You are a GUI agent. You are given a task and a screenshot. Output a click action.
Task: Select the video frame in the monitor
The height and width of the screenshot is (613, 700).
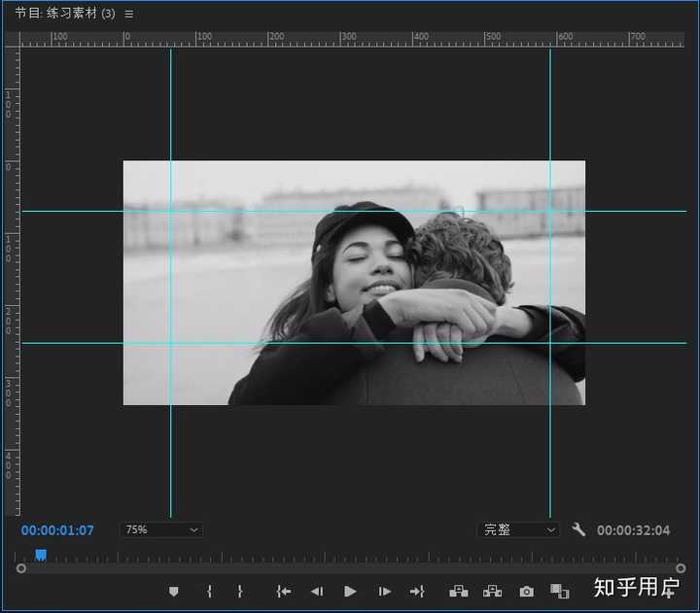coord(354,283)
